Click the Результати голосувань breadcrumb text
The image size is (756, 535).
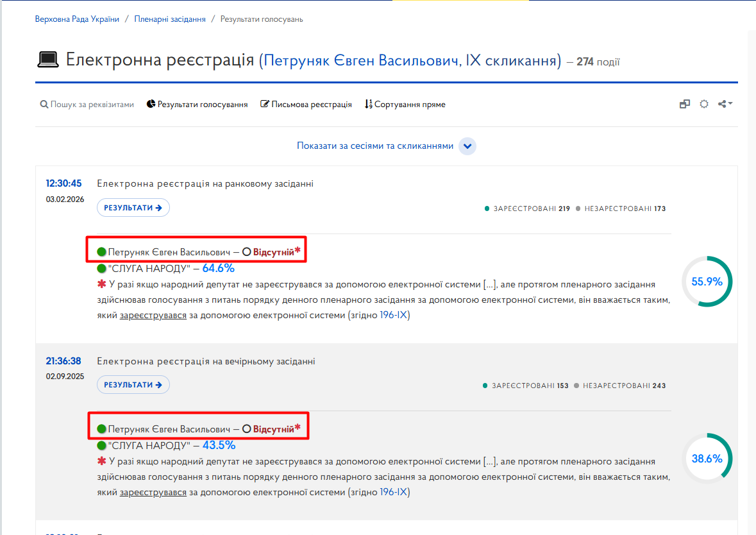pyautogui.click(x=262, y=19)
